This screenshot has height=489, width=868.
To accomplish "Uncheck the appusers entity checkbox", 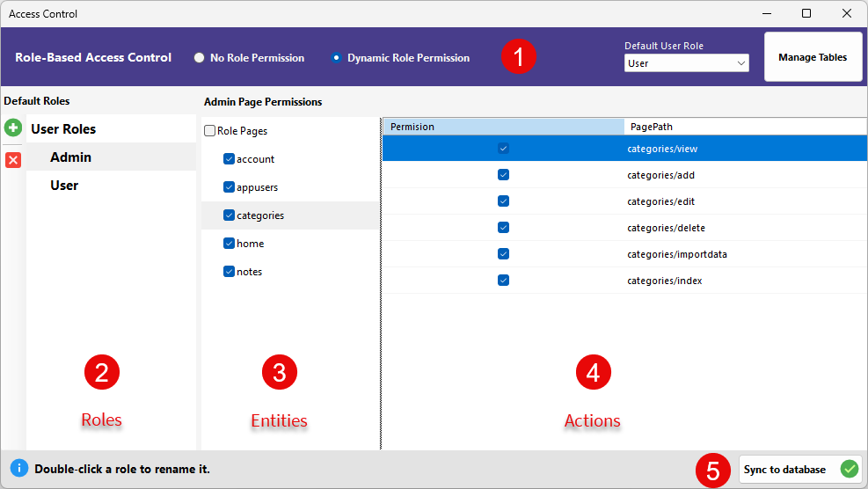I will click(x=230, y=187).
